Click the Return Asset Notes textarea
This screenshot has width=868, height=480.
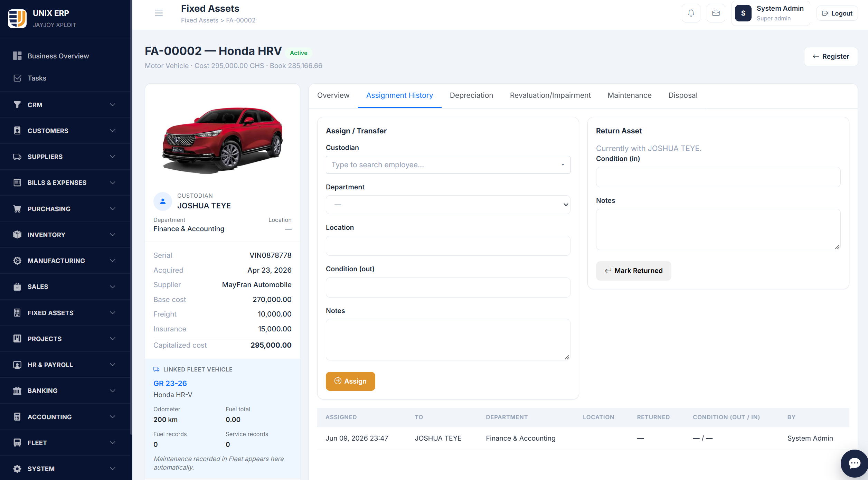[x=718, y=229]
